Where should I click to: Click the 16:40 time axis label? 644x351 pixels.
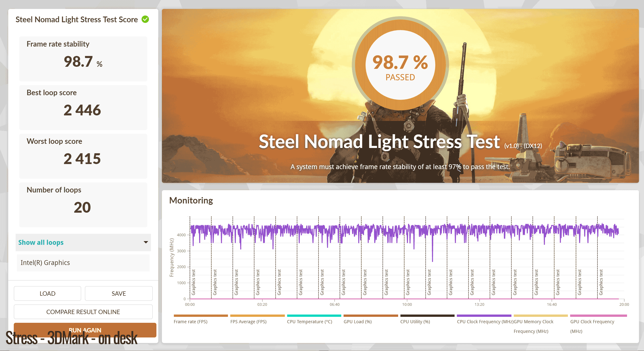point(552,304)
